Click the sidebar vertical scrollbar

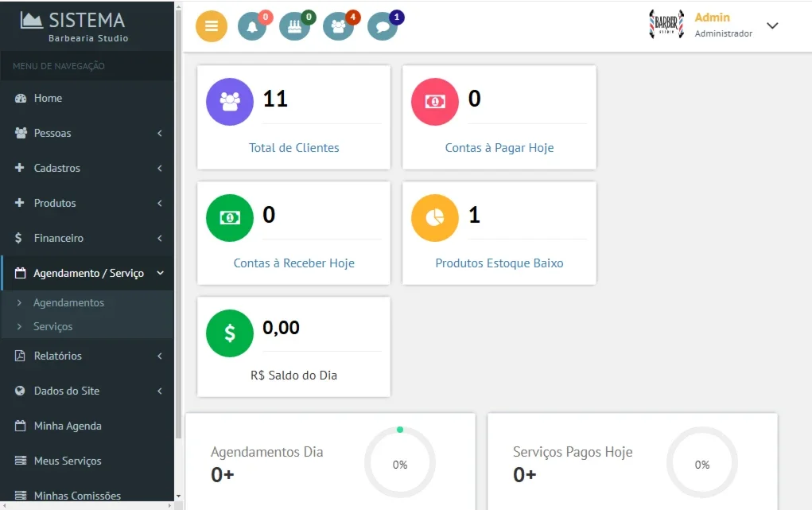179,225
